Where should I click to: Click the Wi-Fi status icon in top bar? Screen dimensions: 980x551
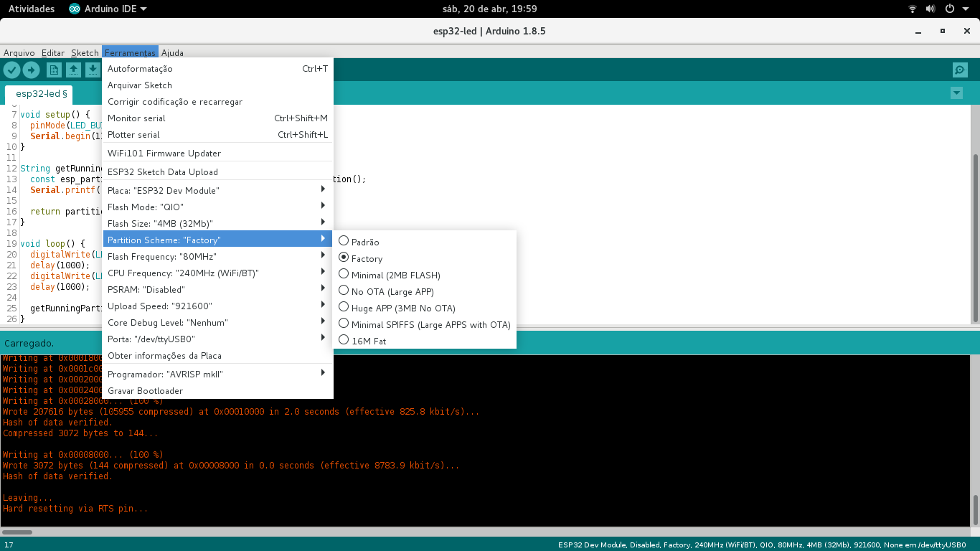913,9
